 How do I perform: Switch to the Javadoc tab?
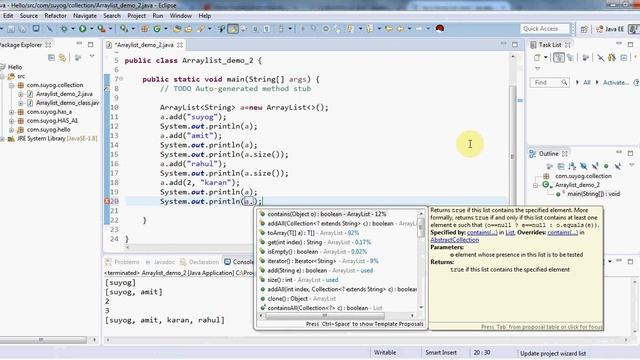pyautogui.click(x=160, y=262)
